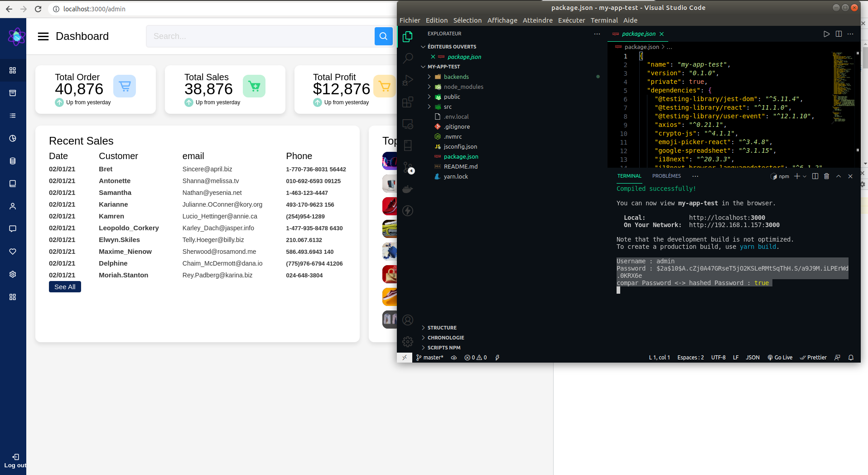Open the Extensions view in activity bar
Viewport: 868px width, 475px height.
[x=408, y=102]
